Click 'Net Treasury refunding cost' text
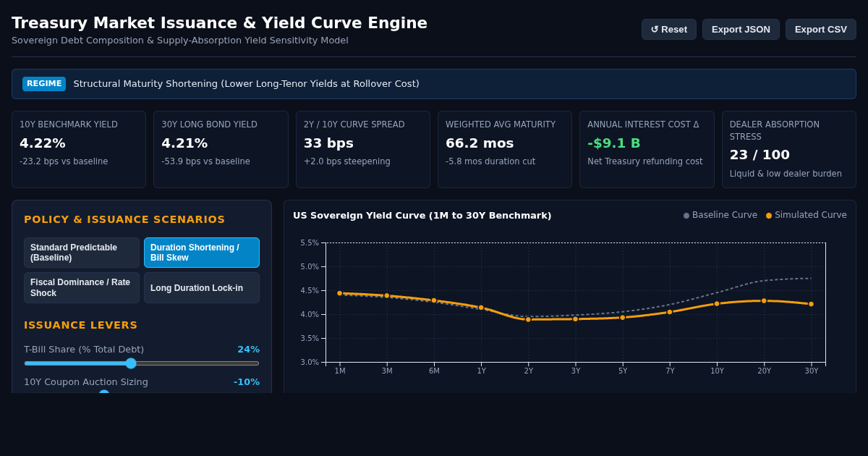This screenshot has width=868, height=456. tap(644, 161)
